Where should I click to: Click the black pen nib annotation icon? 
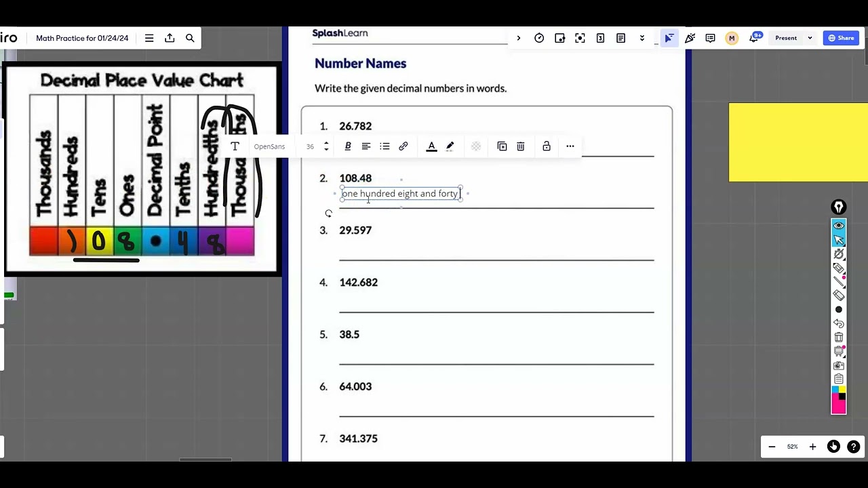pos(839,207)
